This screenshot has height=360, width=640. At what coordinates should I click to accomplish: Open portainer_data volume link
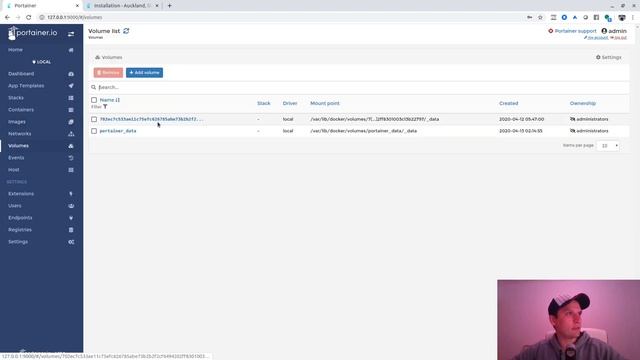click(118, 131)
